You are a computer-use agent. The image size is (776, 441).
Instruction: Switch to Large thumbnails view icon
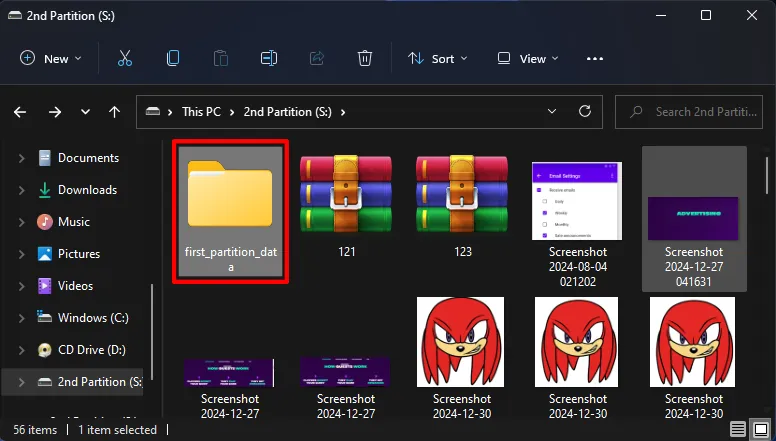coord(760,429)
